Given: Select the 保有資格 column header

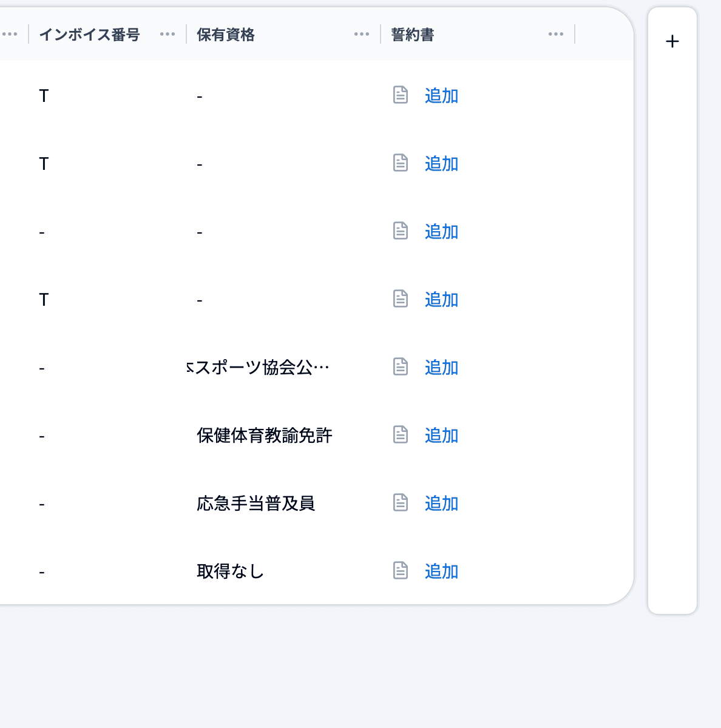Looking at the screenshot, I should (x=226, y=35).
